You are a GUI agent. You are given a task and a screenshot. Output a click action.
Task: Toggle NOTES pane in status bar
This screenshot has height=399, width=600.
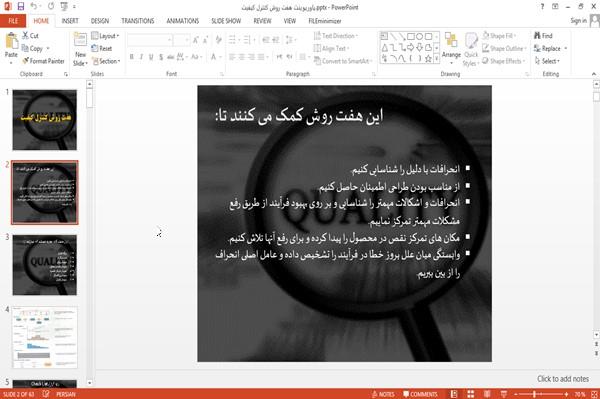pyautogui.click(x=383, y=394)
